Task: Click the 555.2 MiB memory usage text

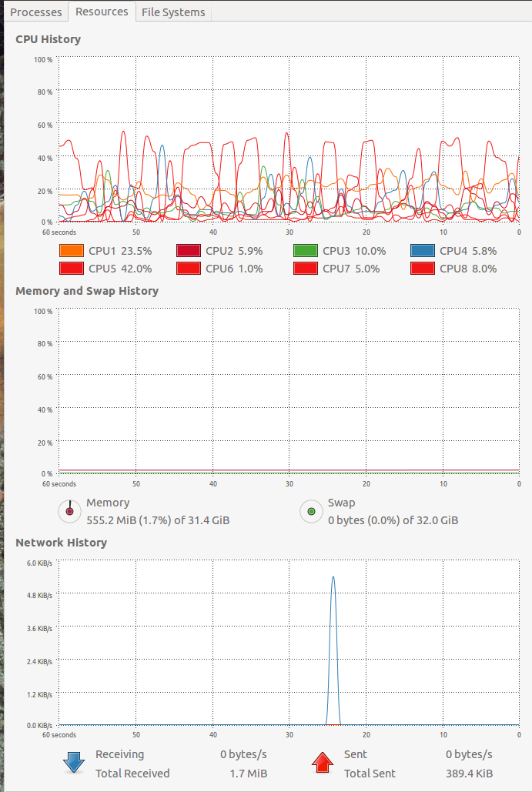Action: point(158,520)
